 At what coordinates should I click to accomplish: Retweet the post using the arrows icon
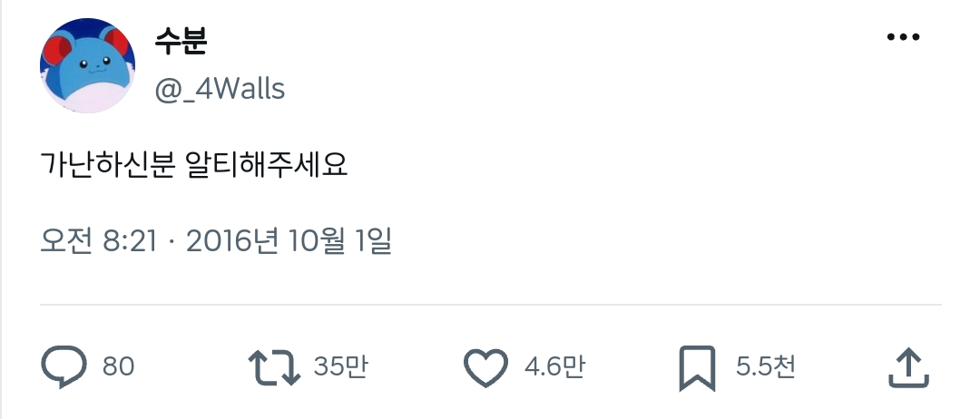point(274,366)
